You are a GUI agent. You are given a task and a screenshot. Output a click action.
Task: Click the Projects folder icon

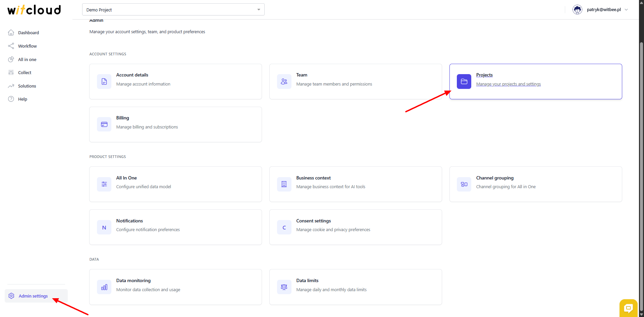point(464,82)
